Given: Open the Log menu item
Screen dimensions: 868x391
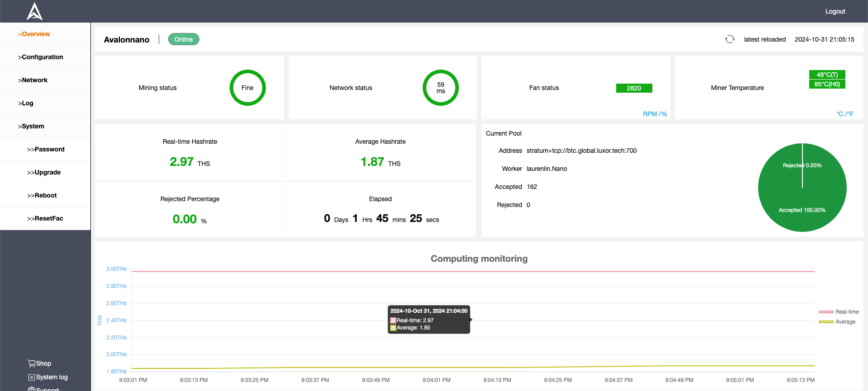Looking at the screenshot, I should [45, 103].
